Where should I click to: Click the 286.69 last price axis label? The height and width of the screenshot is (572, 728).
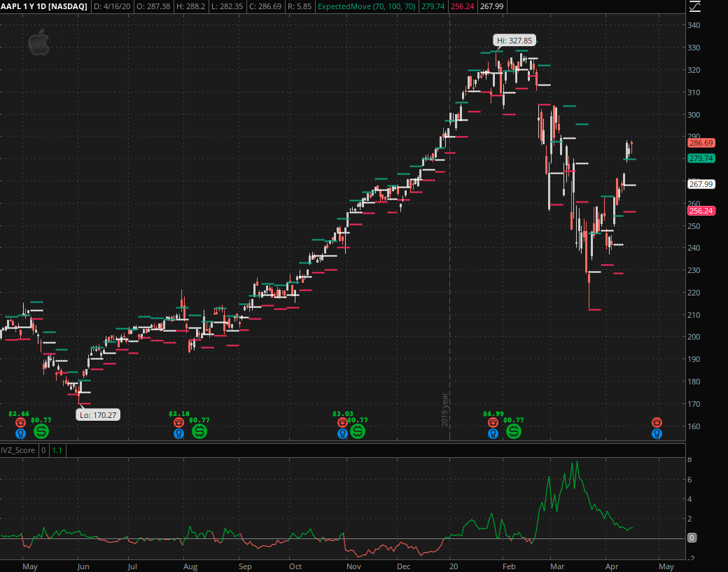pos(701,143)
